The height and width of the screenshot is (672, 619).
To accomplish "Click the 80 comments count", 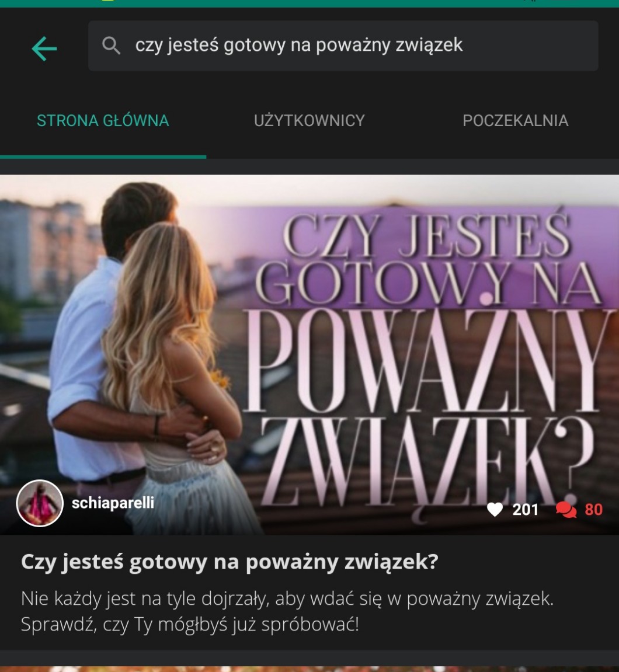I will click(594, 510).
